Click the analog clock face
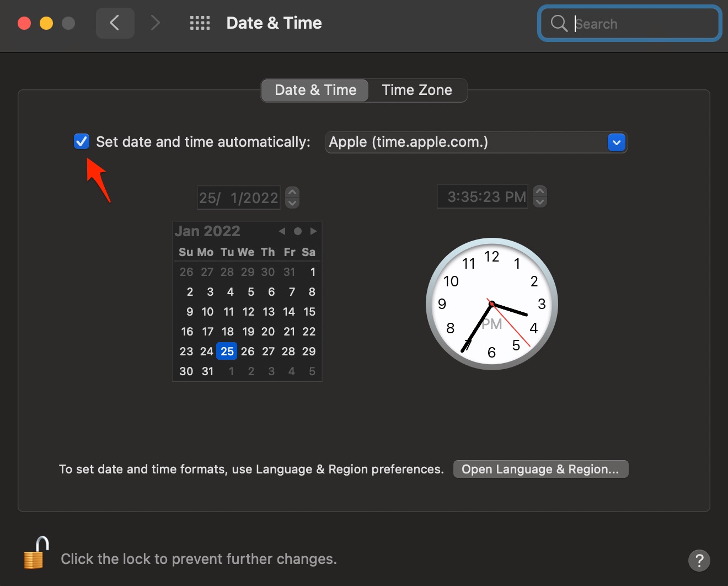The width and height of the screenshot is (728, 586). (x=491, y=303)
